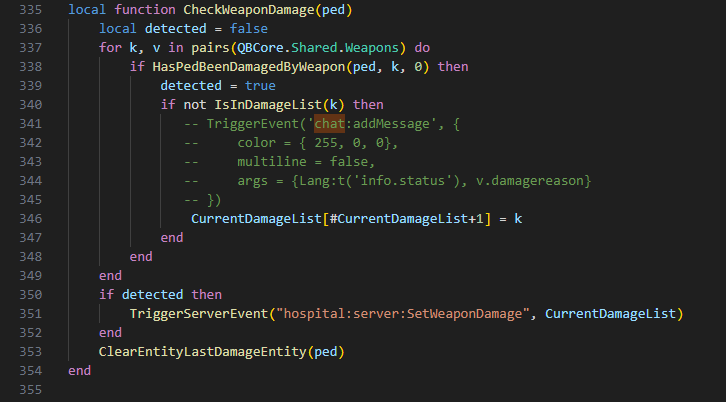Click line number 335 in the gutter

coord(31,10)
